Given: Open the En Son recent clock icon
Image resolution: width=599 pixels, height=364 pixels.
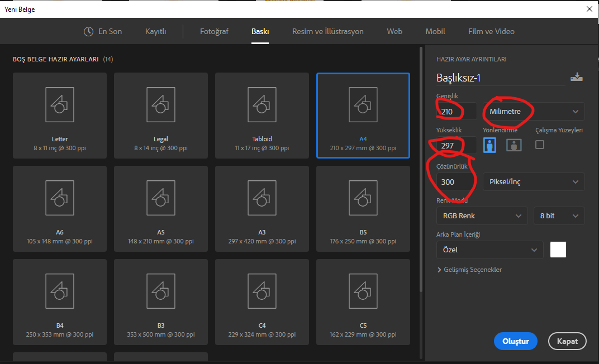Looking at the screenshot, I should [89, 31].
